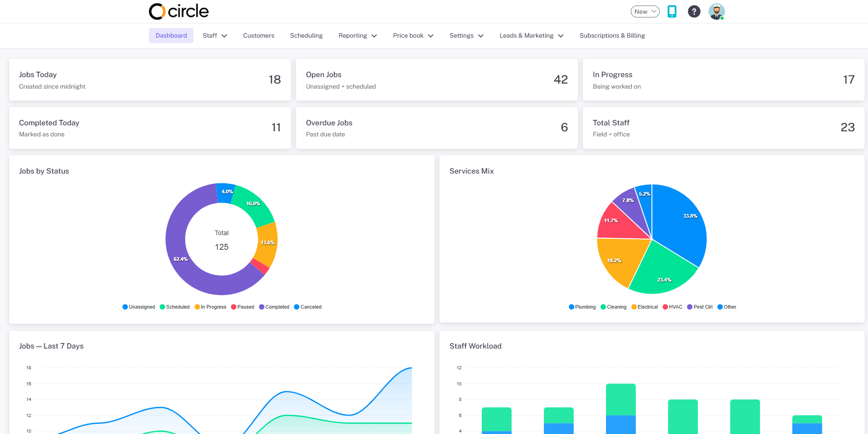This screenshot has width=868, height=434.
Task: Click the Jobs — Last 7 Days heading
Action: (51, 346)
